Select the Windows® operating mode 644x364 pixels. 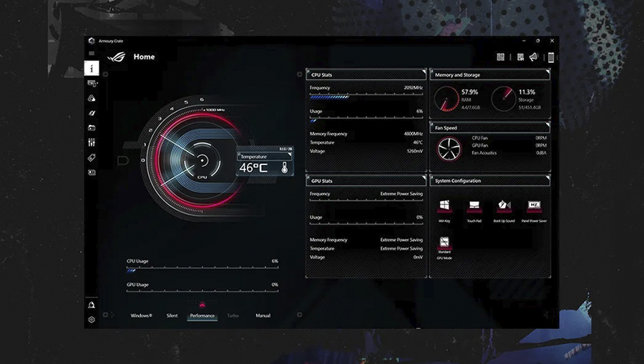pyautogui.click(x=141, y=315)
